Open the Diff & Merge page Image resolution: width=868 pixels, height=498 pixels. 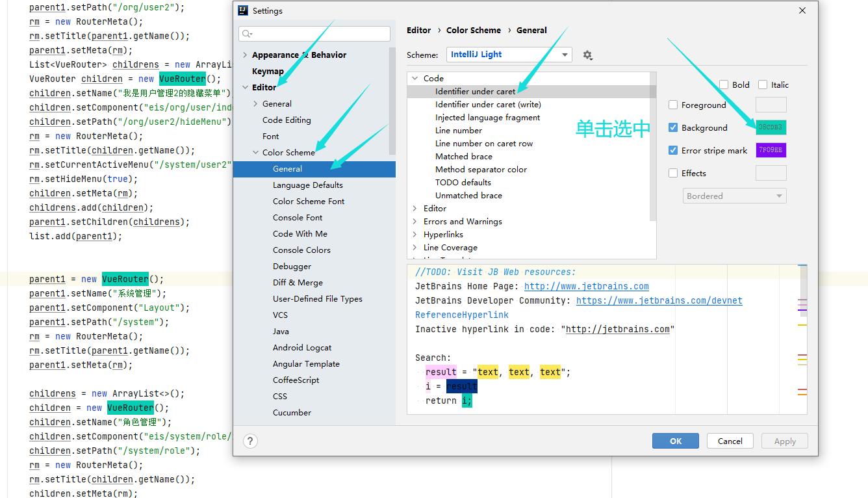[298, 282]
